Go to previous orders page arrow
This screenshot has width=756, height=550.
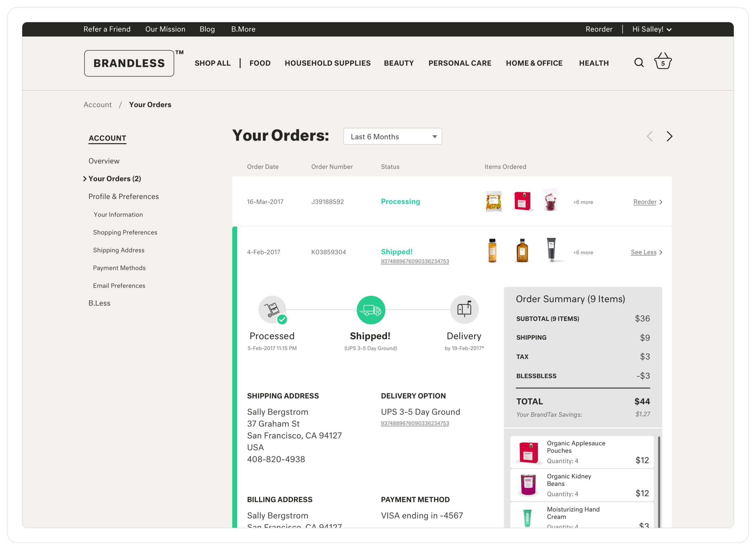tap(650, 136)
